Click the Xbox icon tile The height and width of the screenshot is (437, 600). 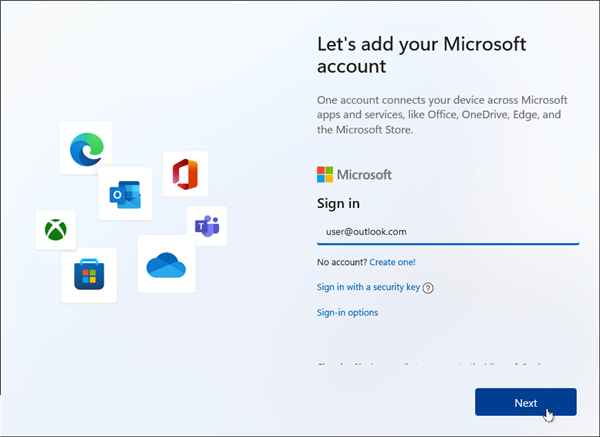[x=56, y=230]
